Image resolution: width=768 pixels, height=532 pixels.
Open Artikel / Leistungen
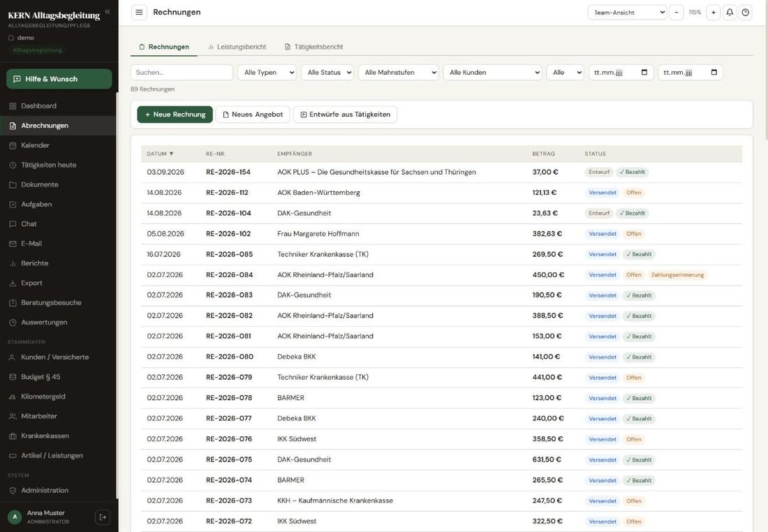(58, 455)
